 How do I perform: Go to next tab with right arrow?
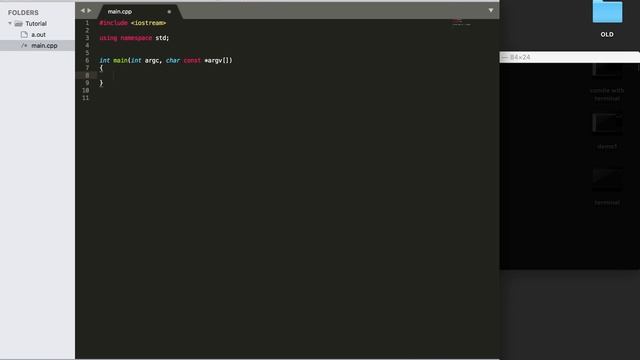tap(89, 11)
